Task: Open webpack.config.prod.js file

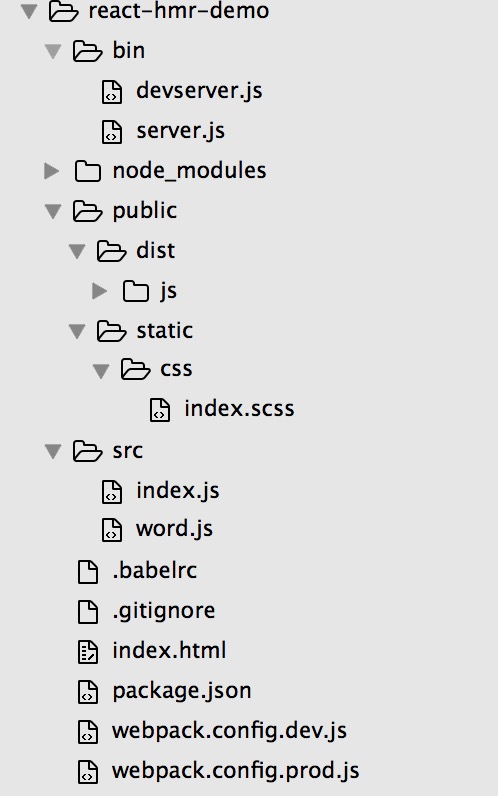Action: click(236, 772)
